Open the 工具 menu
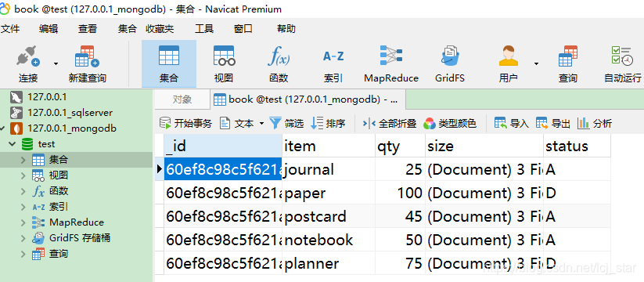The width and height of the screenshot is (644, 282). (x=204, y=29)
